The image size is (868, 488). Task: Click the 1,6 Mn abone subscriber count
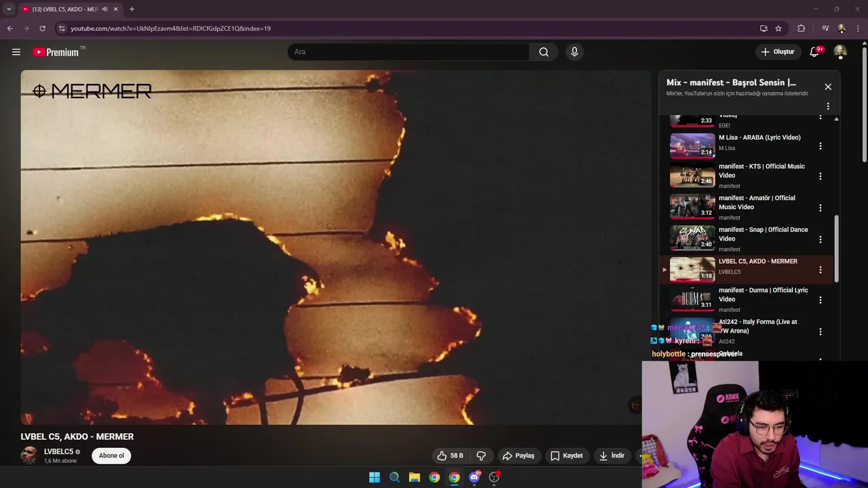tap(60, 461)
